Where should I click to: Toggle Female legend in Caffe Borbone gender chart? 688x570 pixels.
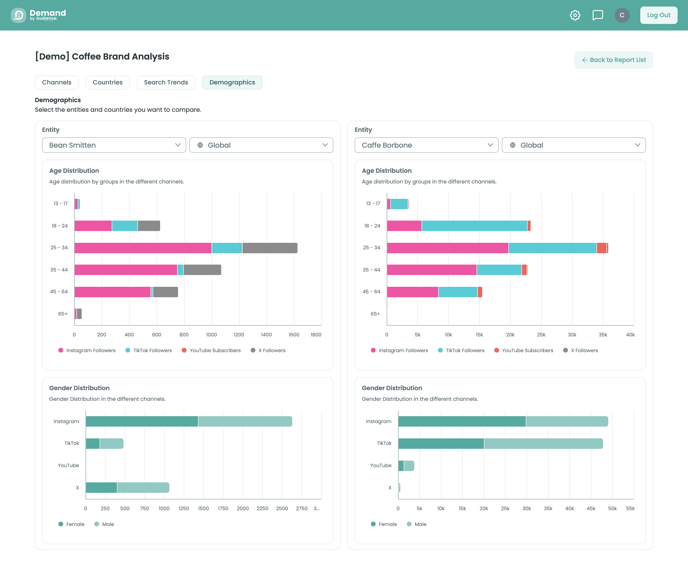(x=383, y=524)
